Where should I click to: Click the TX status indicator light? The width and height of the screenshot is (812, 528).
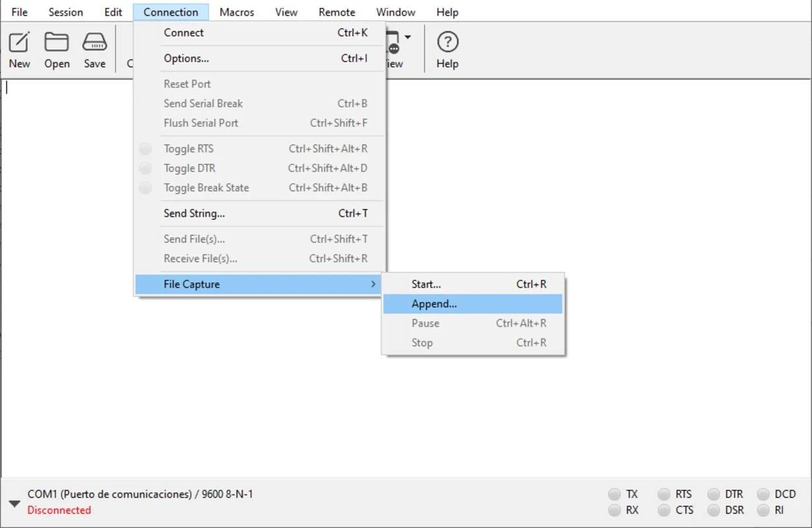(x=615, y=494)
